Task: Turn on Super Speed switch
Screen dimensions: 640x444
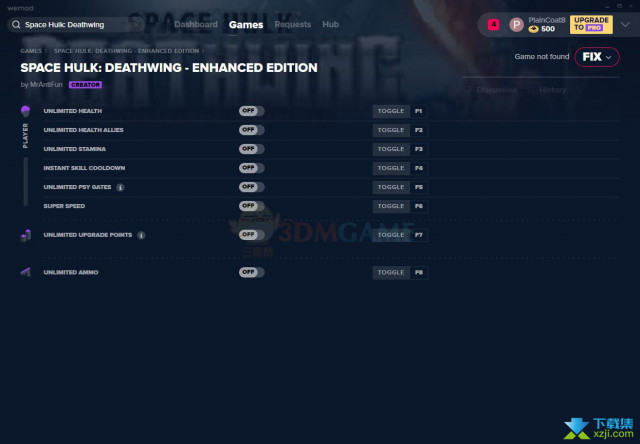Action: (251, 206)
